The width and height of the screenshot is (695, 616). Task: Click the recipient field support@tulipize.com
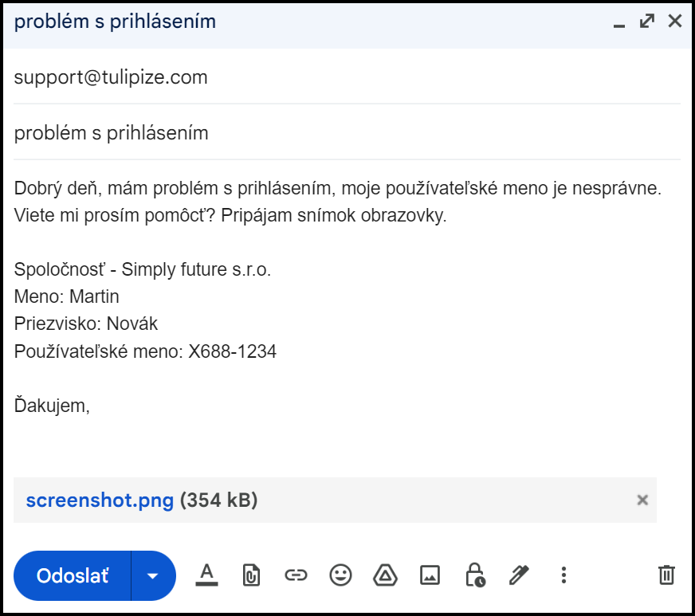111,77
